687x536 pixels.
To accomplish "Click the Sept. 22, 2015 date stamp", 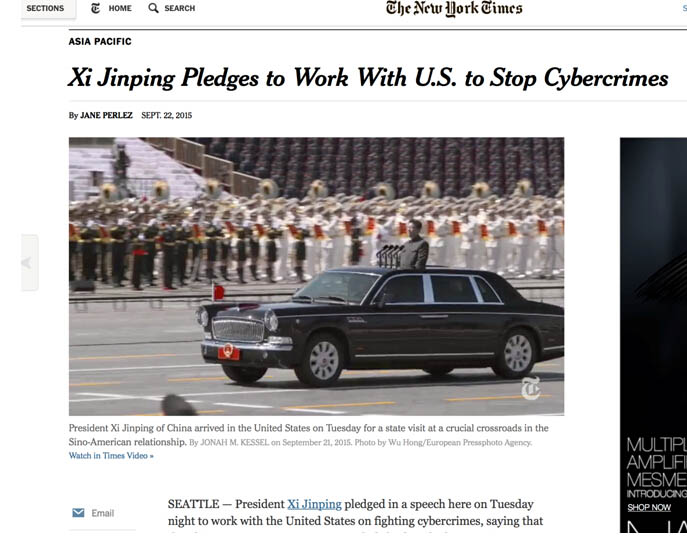I will (166, 115).
